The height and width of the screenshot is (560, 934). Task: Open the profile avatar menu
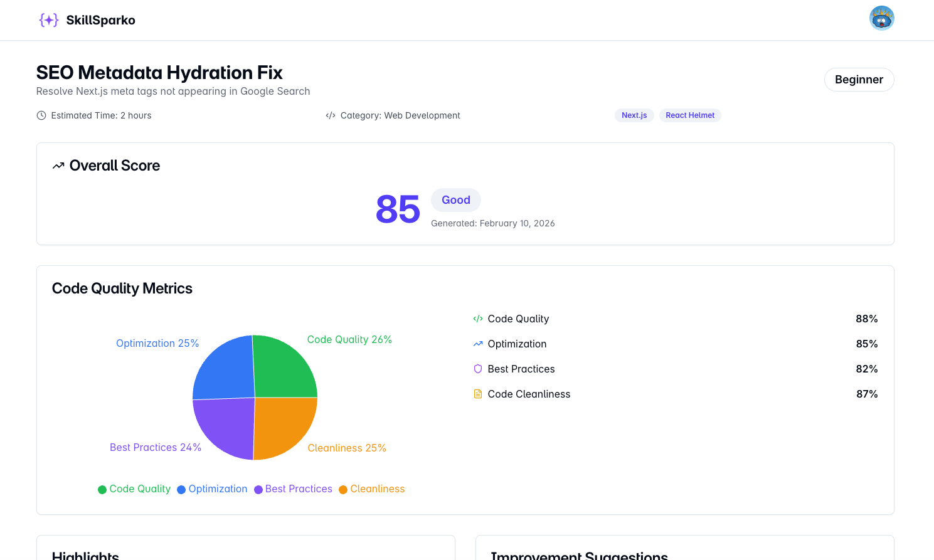[x=881, y=18]
